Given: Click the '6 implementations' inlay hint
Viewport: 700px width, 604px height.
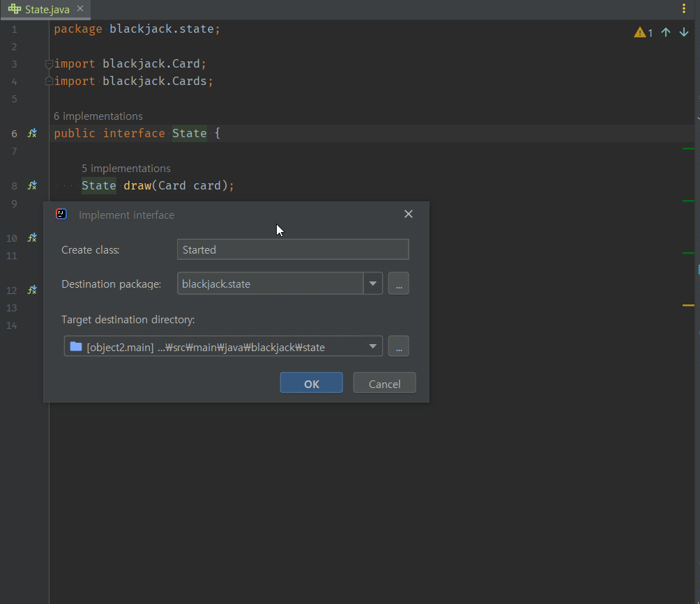Looking at the screenshot, I should point(98,116).
